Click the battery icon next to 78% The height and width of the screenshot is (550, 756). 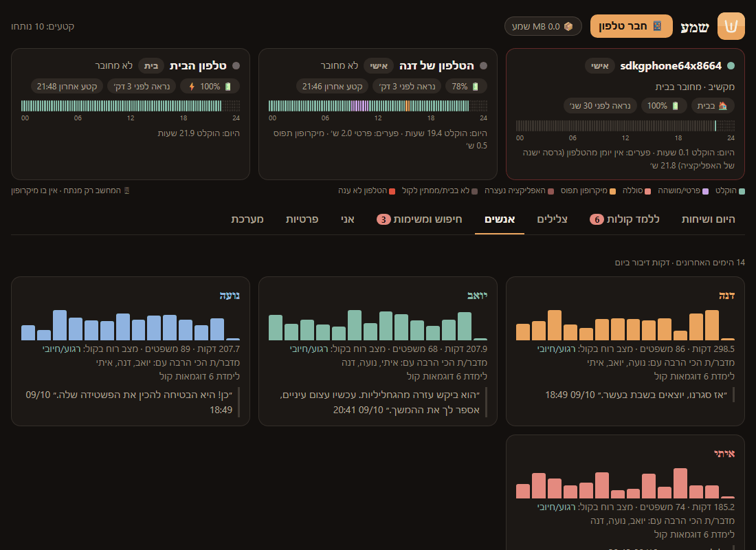[x=476, y=87]
